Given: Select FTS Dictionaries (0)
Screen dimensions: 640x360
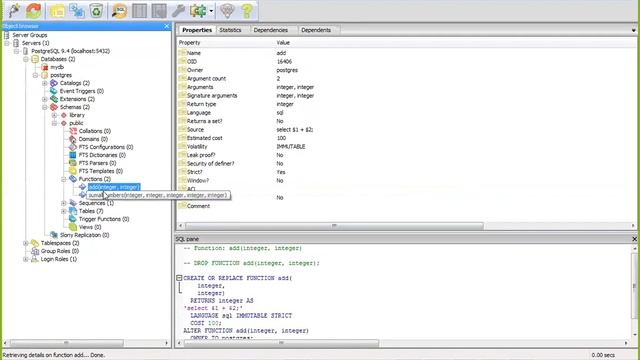Looking at the screenshot, I should [102, 155].
